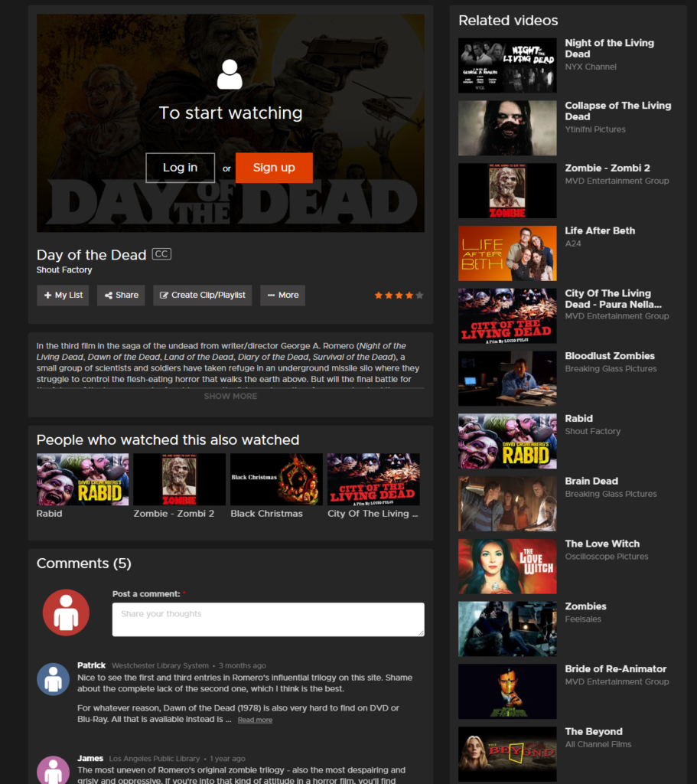Click the "Night of the Living Dead" related title
697x784 pixels.
(x=609, y=48)
